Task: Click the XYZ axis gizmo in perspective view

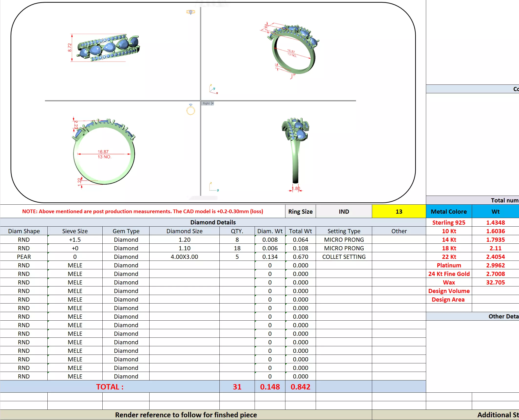Action: [213, 89]
